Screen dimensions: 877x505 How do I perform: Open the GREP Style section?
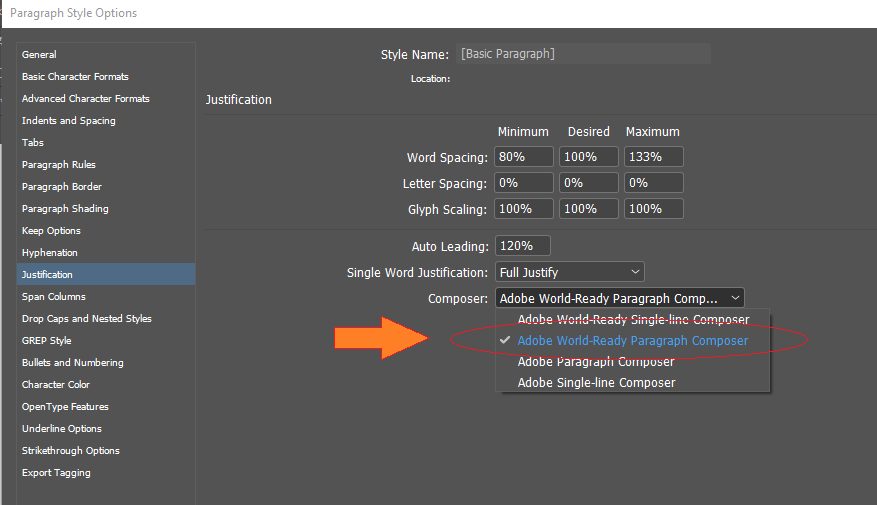click(x=47, y=341)
